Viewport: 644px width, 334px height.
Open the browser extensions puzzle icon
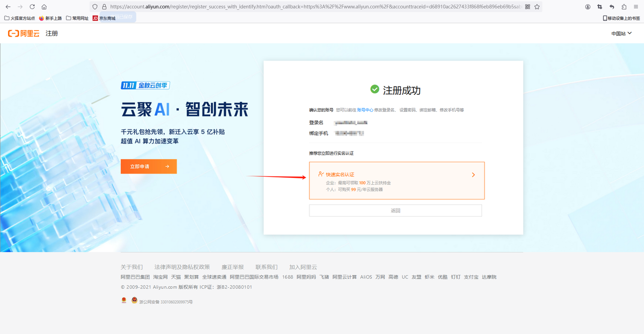coord(624,7)
